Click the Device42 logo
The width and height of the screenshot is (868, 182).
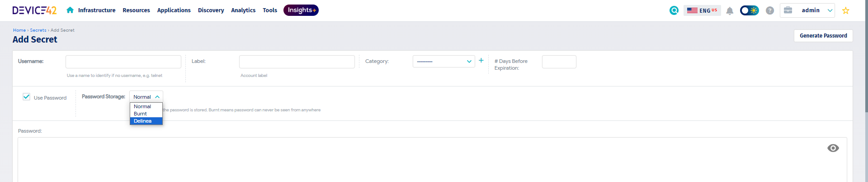pyautogui.click(x=34, y=10)
